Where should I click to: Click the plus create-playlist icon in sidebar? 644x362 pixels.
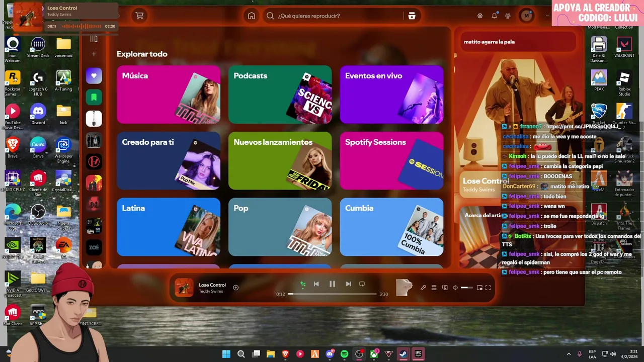pos(94,54)
